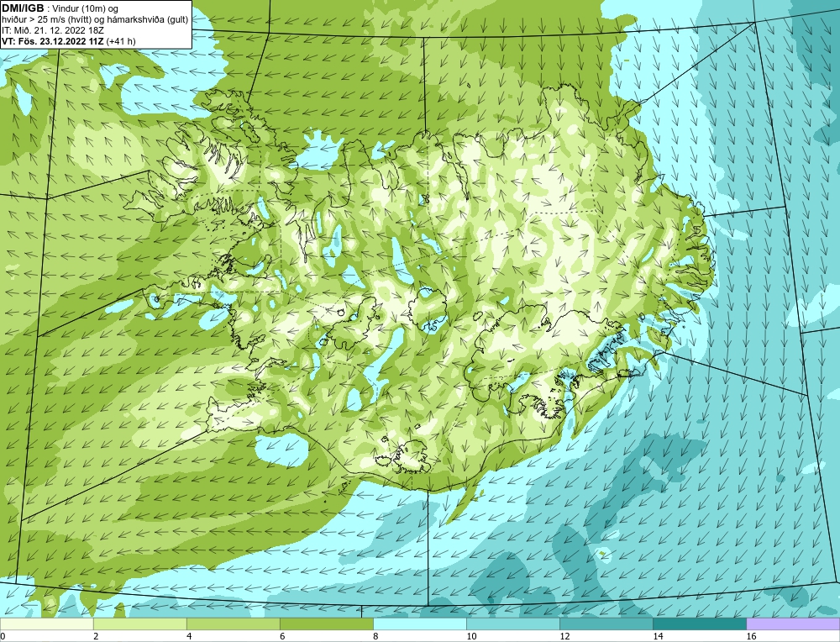The height and width of the screenshot is (642, 840).
Task: Click the legend scale label "14"
Action: pos(658,636)
